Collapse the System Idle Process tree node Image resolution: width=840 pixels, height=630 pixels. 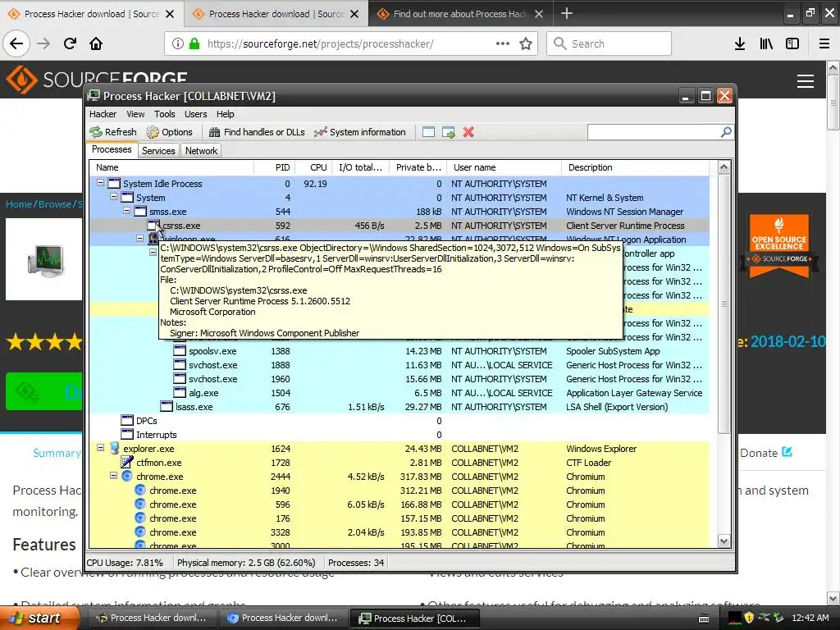100,183
